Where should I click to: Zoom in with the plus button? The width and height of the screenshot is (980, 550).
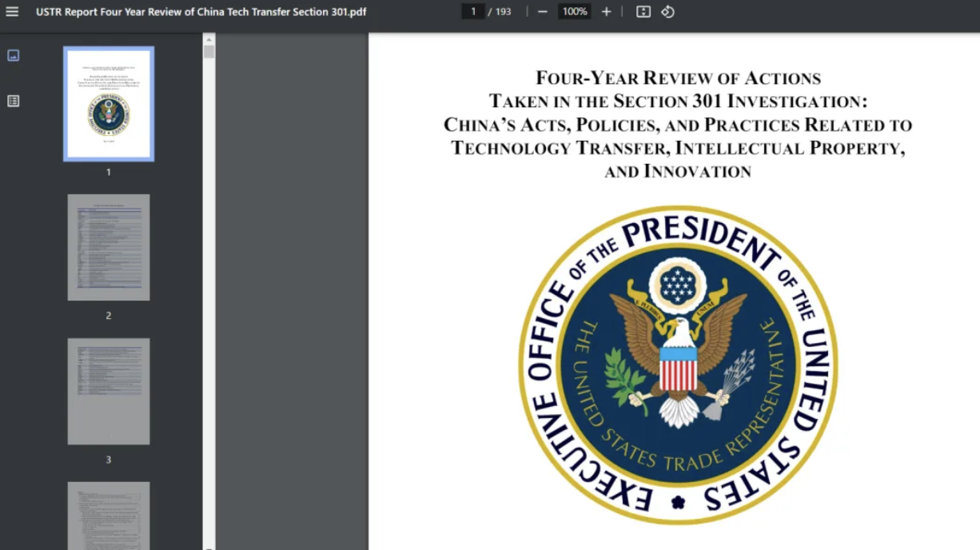pyautogui.click(x=606, y=11)
